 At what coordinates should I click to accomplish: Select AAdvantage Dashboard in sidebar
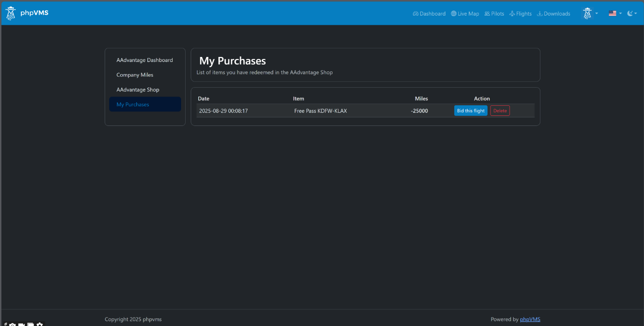click(x=144, y=60)
